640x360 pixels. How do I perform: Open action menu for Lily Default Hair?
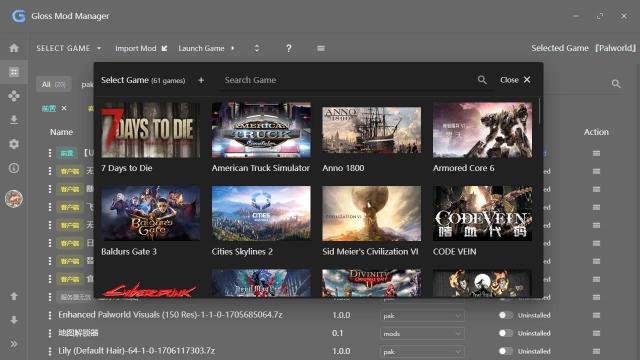tap(596, 351)
